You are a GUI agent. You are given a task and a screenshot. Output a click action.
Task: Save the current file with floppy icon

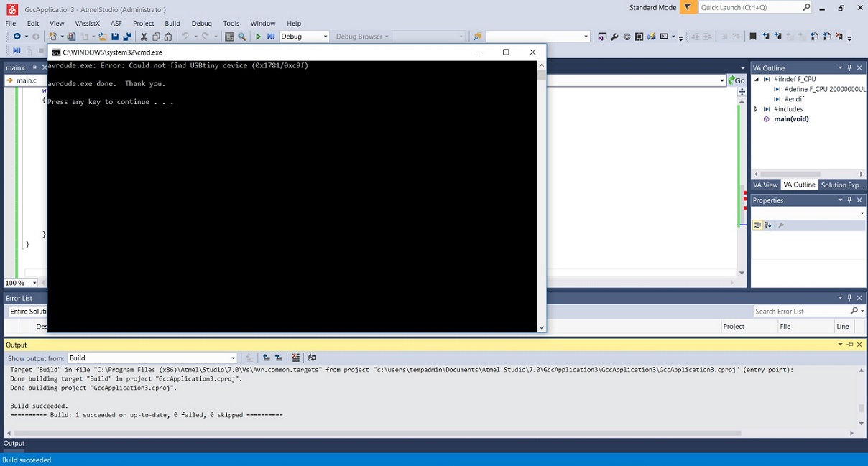pos(115,37)
